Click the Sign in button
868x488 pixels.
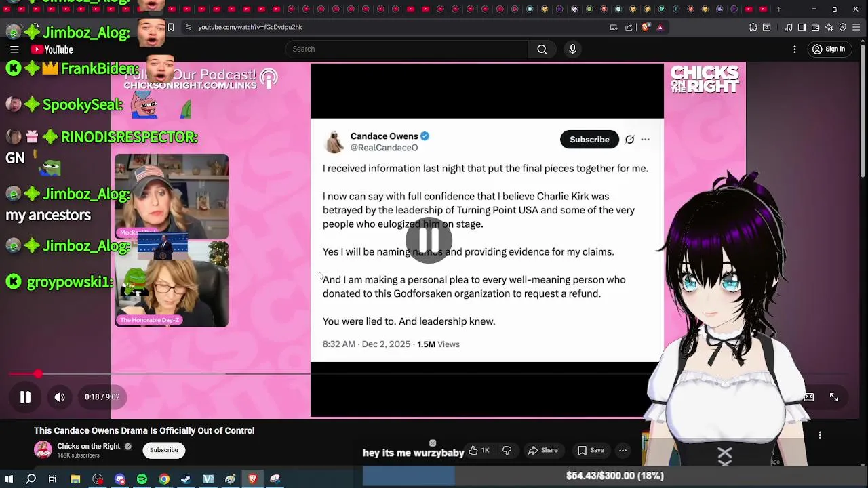click(829, 49)
